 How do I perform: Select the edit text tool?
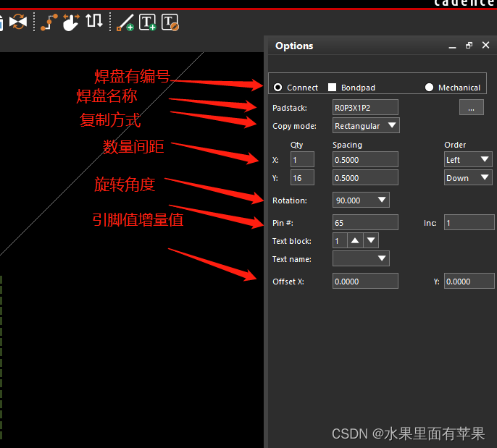point(170,22)
